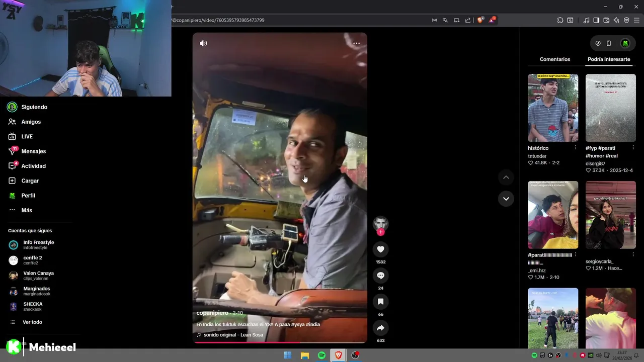This screenshot has height=362, width=644.
Task: Click the browser share icon in address bar
Action: click(468, 20)
